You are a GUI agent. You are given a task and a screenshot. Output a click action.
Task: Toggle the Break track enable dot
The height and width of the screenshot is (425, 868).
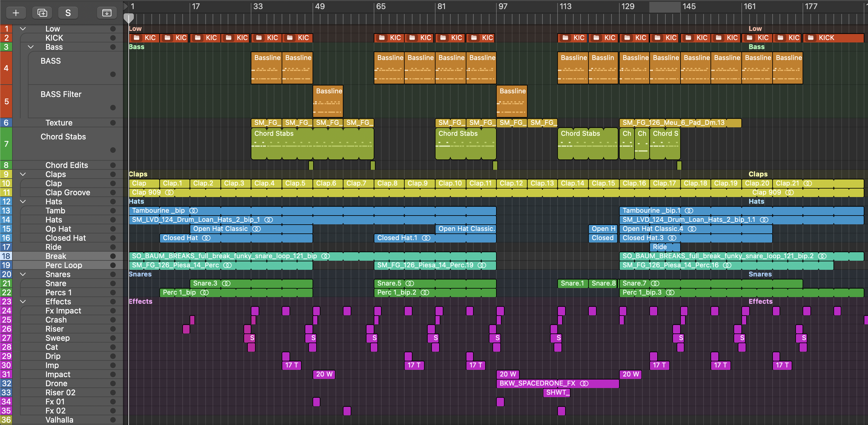tap(113, 256)
